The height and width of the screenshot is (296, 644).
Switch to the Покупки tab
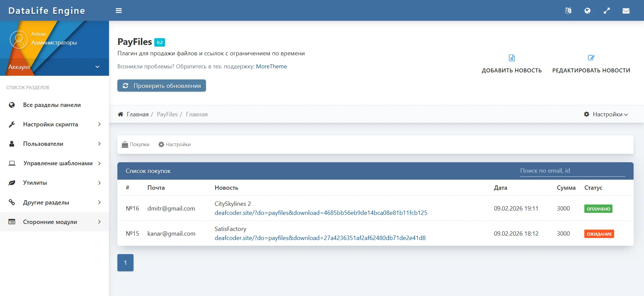click(x=136, y=144)
